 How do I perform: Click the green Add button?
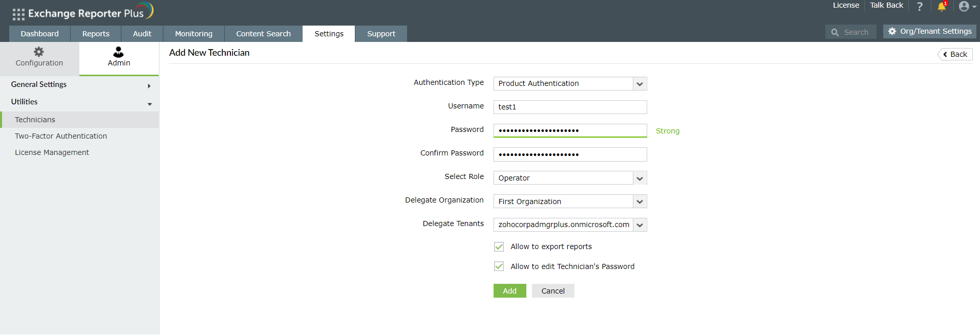coord(509,291)
